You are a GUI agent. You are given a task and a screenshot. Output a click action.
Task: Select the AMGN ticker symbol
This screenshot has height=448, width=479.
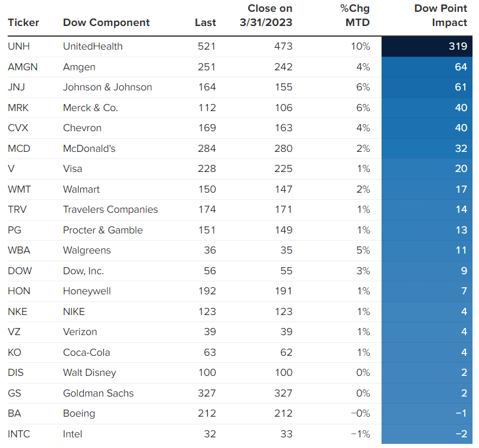(x=22, y=67)
